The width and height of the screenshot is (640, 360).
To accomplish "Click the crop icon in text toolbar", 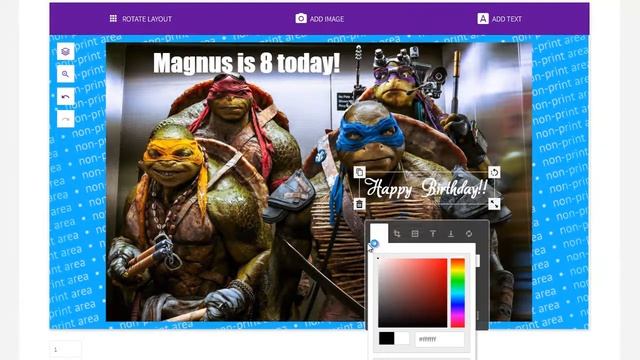I will (x=397, y=233).
